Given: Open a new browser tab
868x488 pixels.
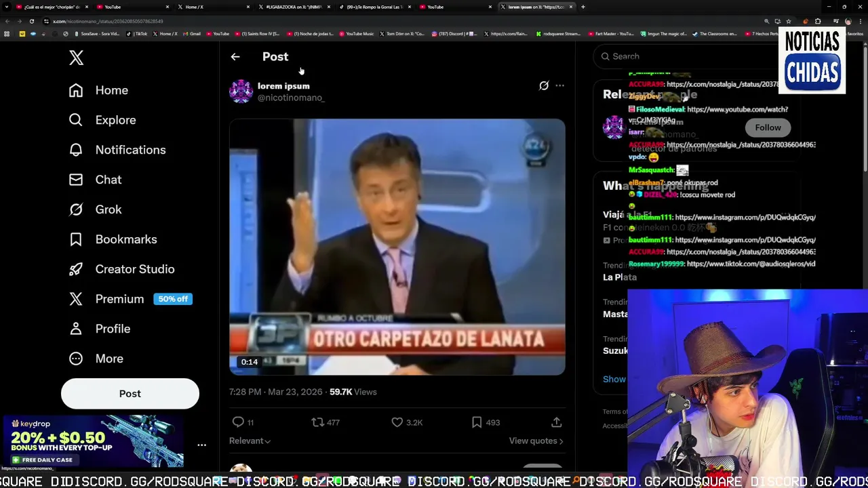Looking at the screenshot, I should [583, 7].
